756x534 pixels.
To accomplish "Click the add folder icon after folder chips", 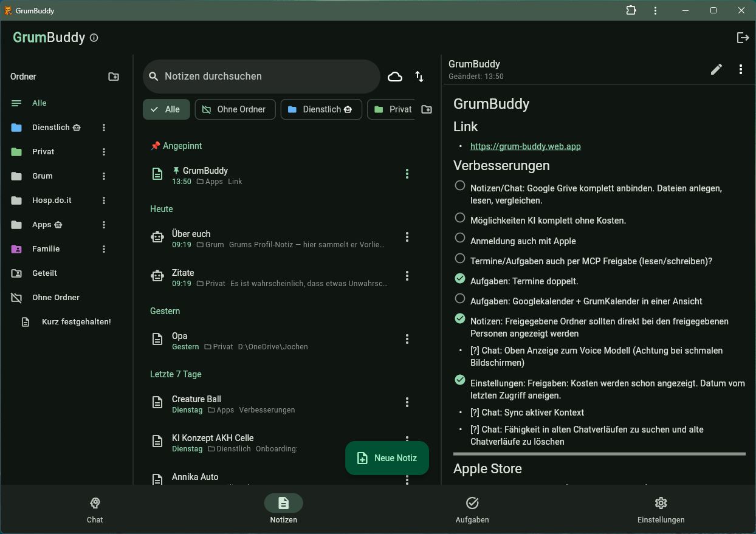I will pyautogui.click(x=427, y=109).
